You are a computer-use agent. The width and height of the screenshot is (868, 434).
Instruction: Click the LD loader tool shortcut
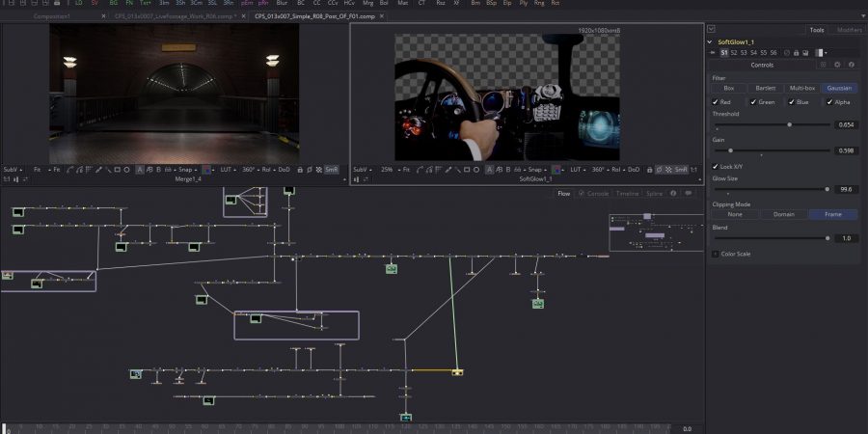pyautogui.click(x=79, y=4)
